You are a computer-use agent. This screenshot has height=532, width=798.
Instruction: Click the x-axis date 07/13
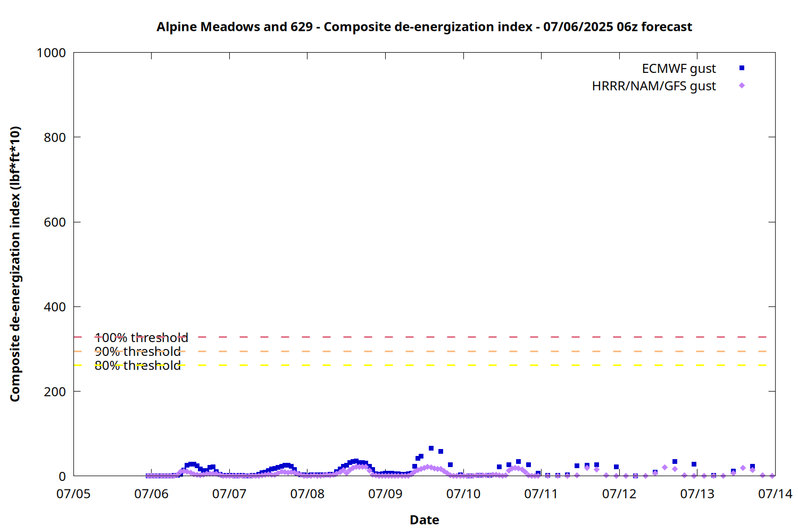click(x=697, y=494)
